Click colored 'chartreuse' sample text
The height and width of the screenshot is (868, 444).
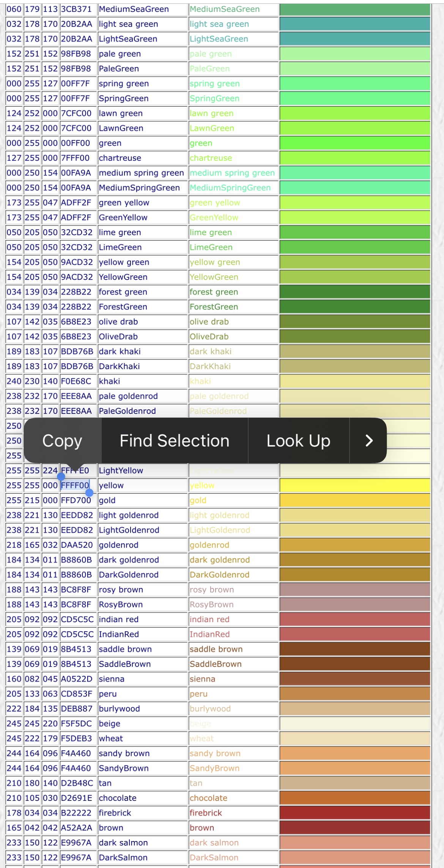click(x=211, y=158)
